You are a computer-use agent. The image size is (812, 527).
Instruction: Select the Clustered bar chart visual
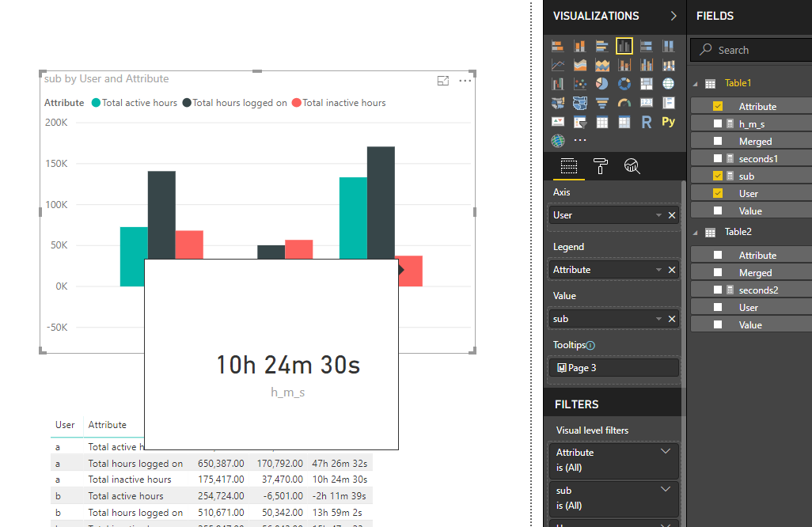601,46
